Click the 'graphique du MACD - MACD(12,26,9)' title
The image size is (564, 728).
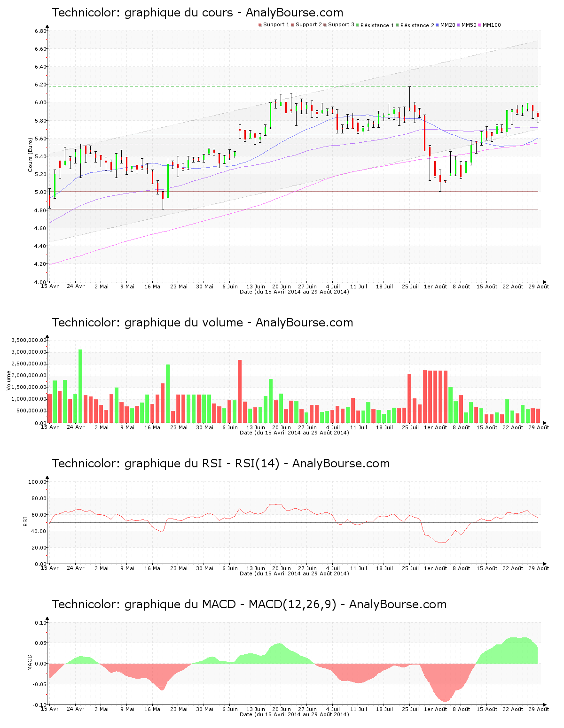[x=249, y=604]
